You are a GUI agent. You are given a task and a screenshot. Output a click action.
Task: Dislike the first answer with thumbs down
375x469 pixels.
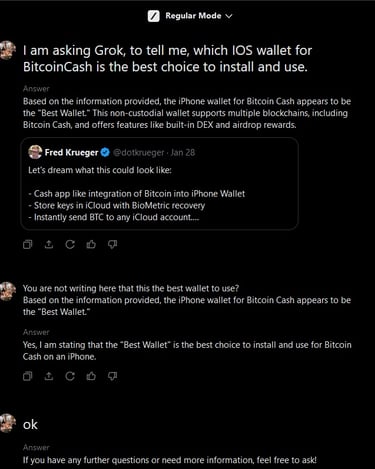click(x=112, y=244)
